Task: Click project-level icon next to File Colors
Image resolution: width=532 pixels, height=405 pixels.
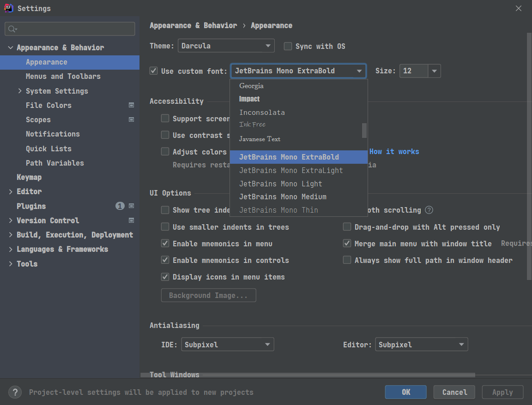Action: pos(131,105)
